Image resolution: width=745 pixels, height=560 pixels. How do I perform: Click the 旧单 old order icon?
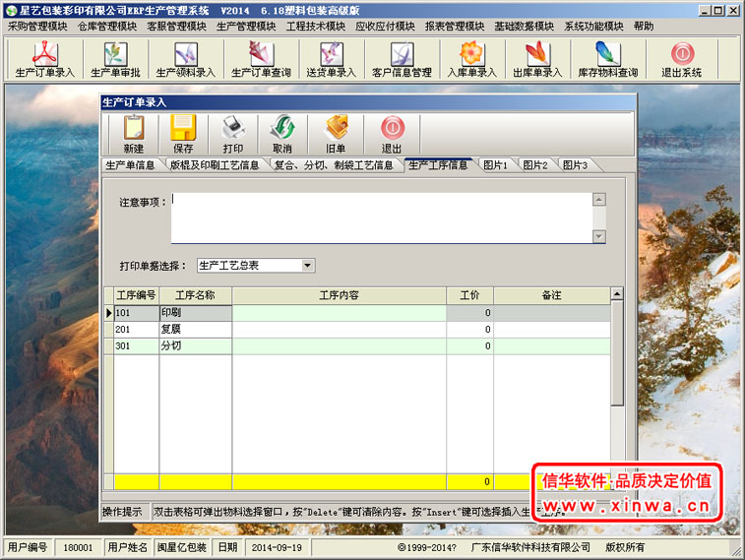(x=337, y=134)
